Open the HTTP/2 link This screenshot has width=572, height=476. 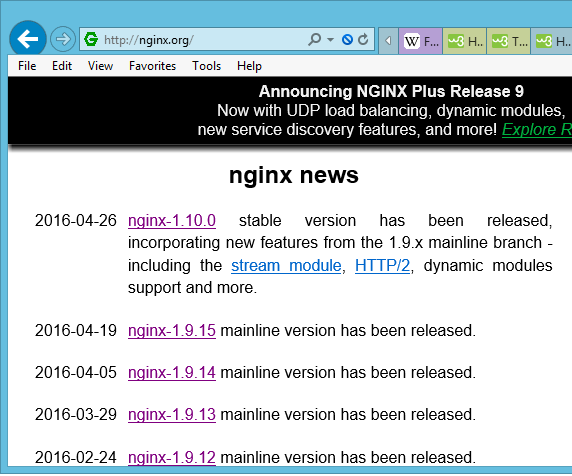383,266
